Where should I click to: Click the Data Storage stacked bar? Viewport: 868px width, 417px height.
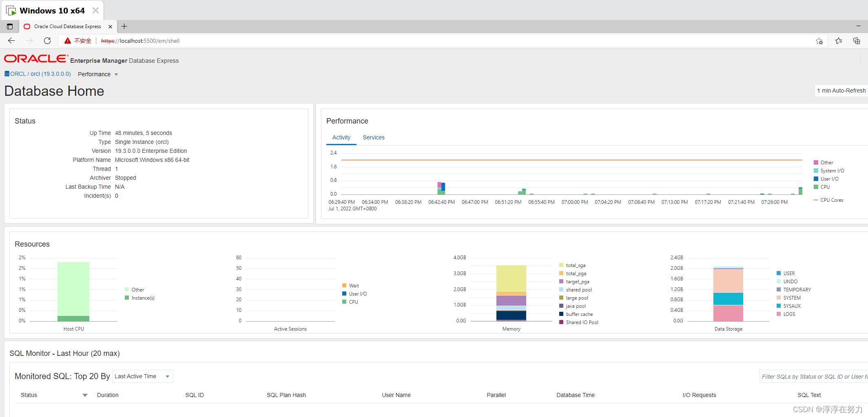(728, 294)
